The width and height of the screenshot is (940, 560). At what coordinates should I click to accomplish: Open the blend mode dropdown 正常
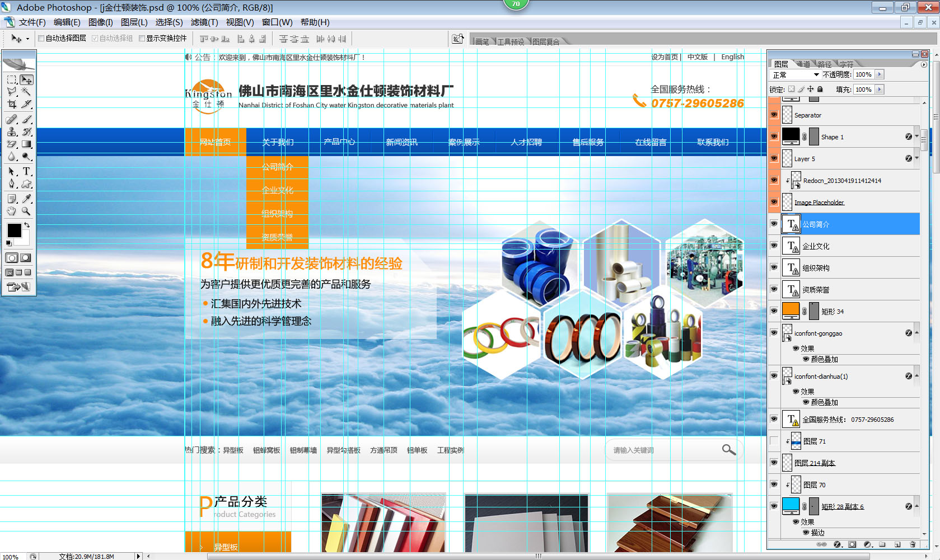click(796, 75)
